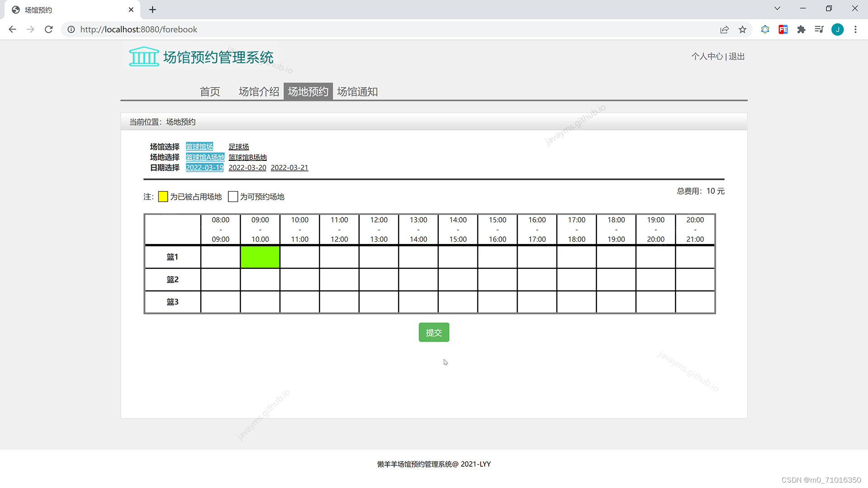Select 篮1 14:00-15:00 slot
This screenshot has height=488, width=868.
click(458, 257)
